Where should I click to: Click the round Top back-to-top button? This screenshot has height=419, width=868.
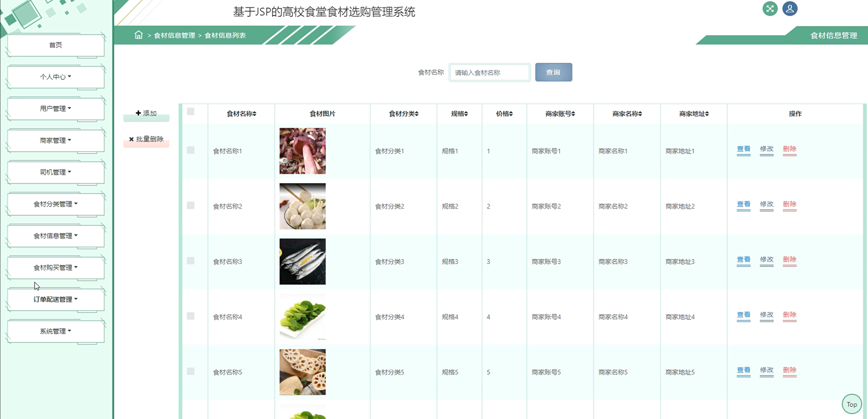tap(852, 404)
